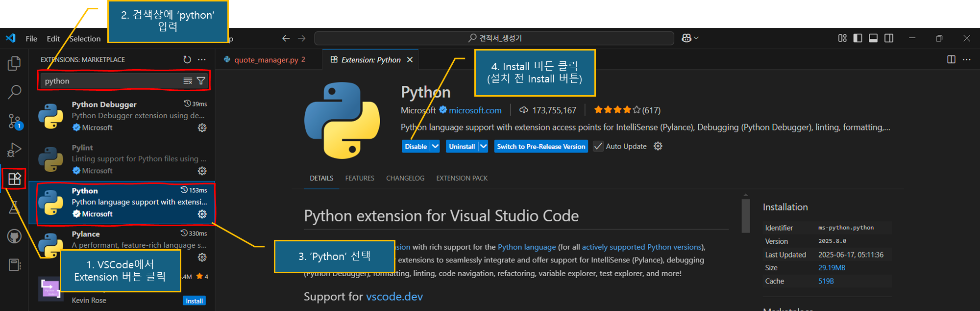Select the Pylint extension in list
This screenshot has width=980, height=311.
[122, 159]
